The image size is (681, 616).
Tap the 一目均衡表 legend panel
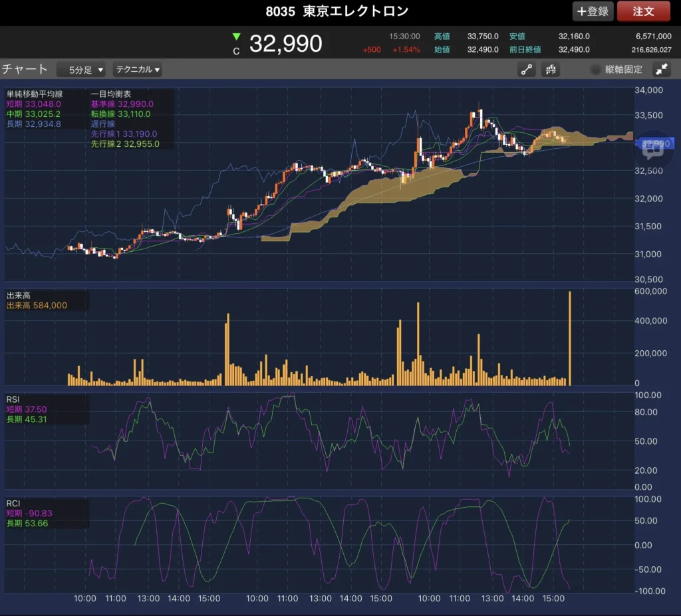click(x=131, y=119)
